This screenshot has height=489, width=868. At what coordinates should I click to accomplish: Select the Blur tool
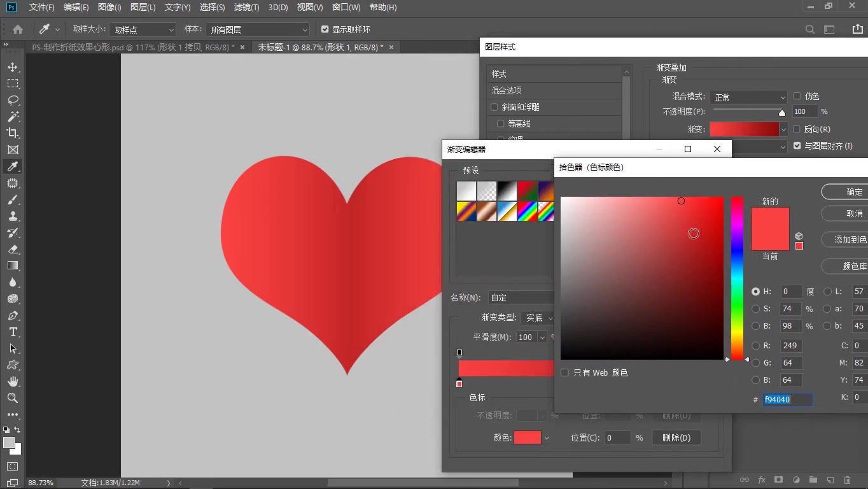coord(13,282)
